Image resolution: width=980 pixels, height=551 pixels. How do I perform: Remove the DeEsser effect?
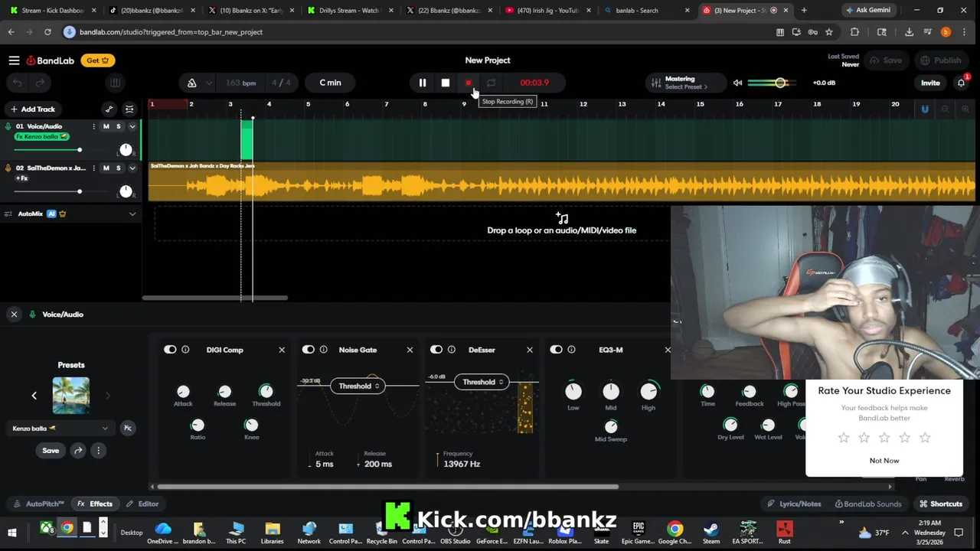click(x=530, y=350)
